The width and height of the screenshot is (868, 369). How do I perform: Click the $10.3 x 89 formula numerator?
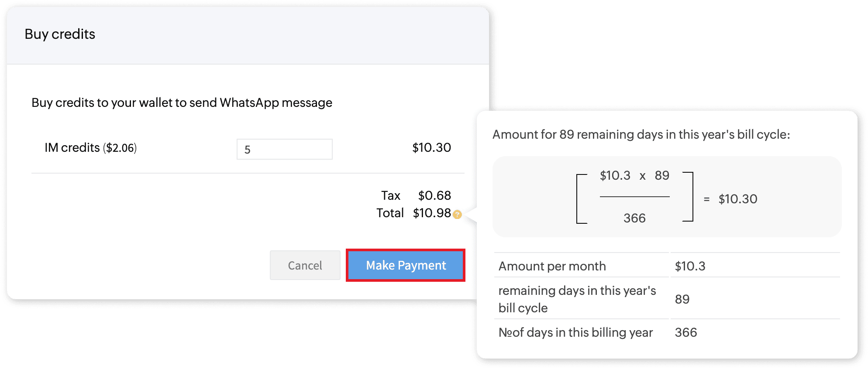(634, 175)
